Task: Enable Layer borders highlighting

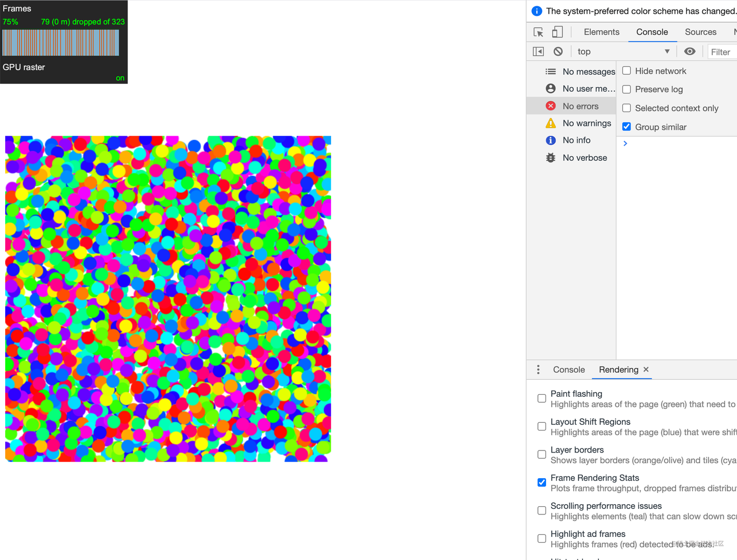Action: point(541,454)
